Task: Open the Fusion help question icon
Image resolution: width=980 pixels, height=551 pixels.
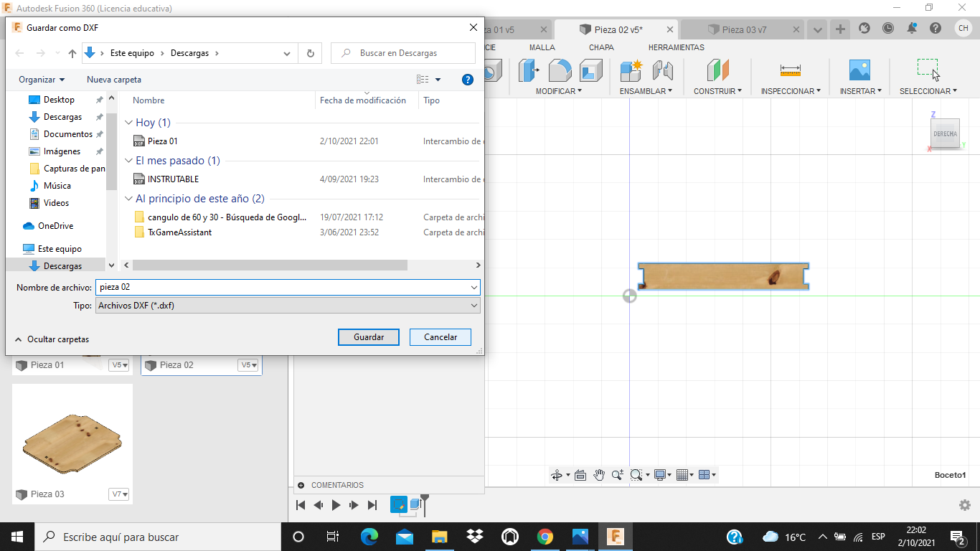Action: pyautogui.click(x=936, y=29)
